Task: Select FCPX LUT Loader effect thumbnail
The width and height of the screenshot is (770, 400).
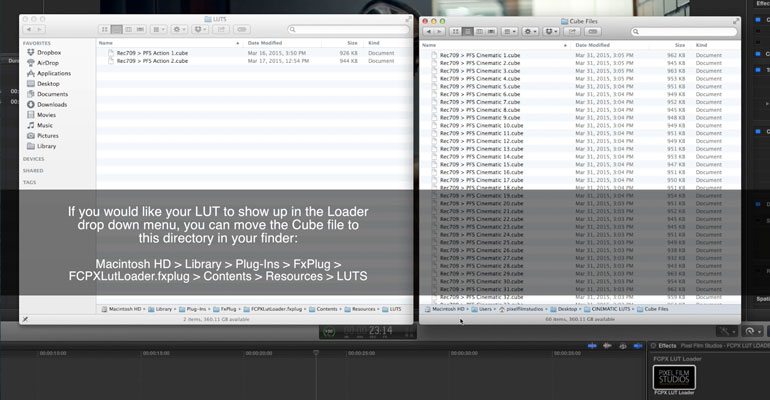Action: tap(674, 377)
